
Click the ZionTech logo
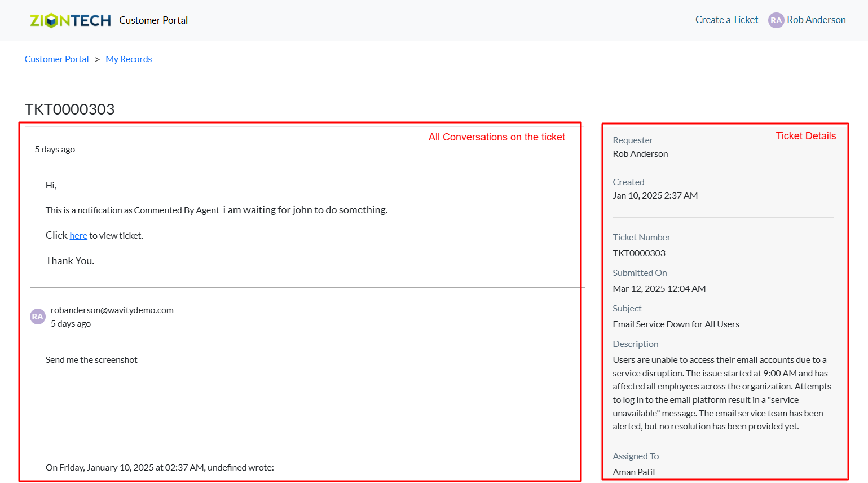pos(71,20)
